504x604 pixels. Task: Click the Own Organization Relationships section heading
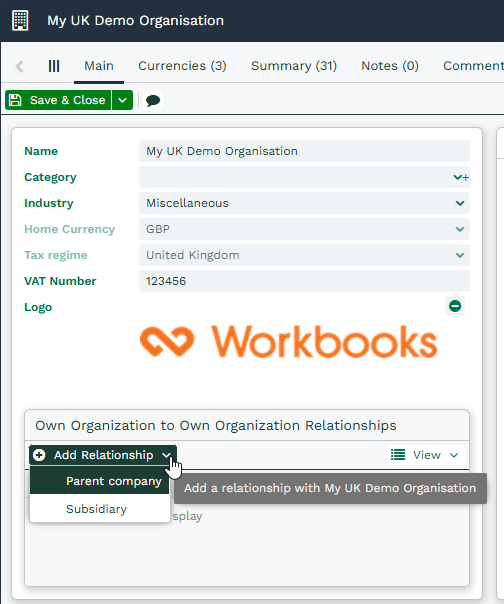point(216,426)
